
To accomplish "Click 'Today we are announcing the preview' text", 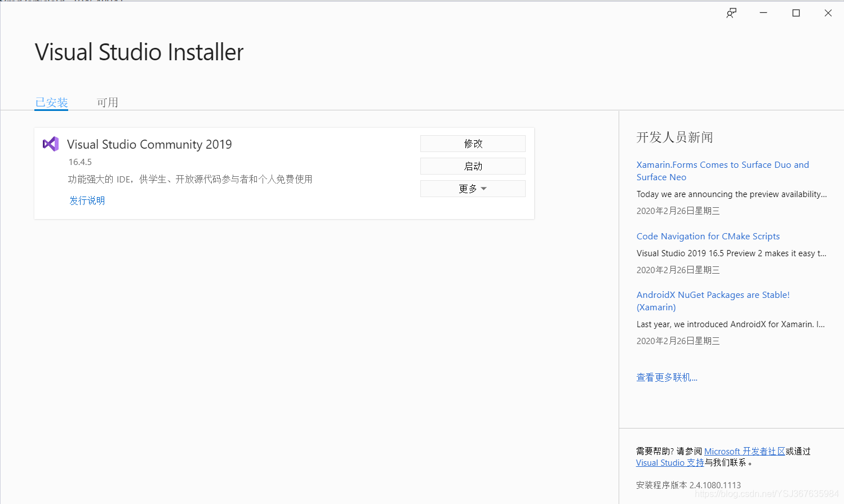I will [732, 194].
